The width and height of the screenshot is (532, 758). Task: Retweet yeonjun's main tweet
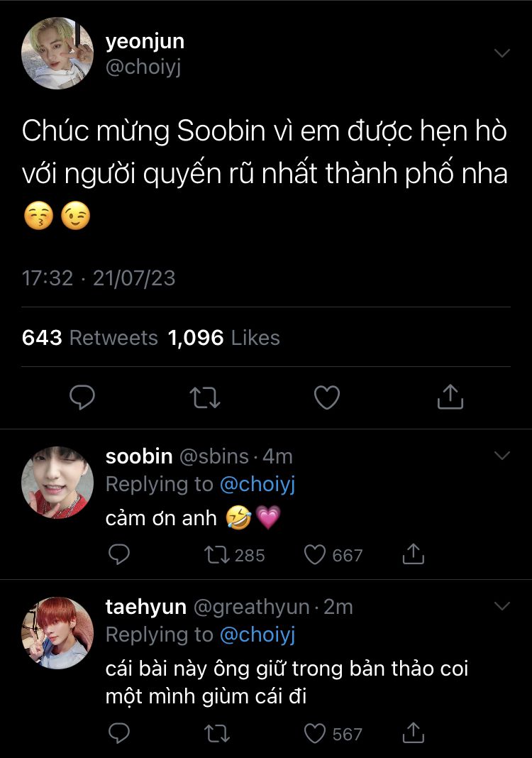tap(206, 397)
